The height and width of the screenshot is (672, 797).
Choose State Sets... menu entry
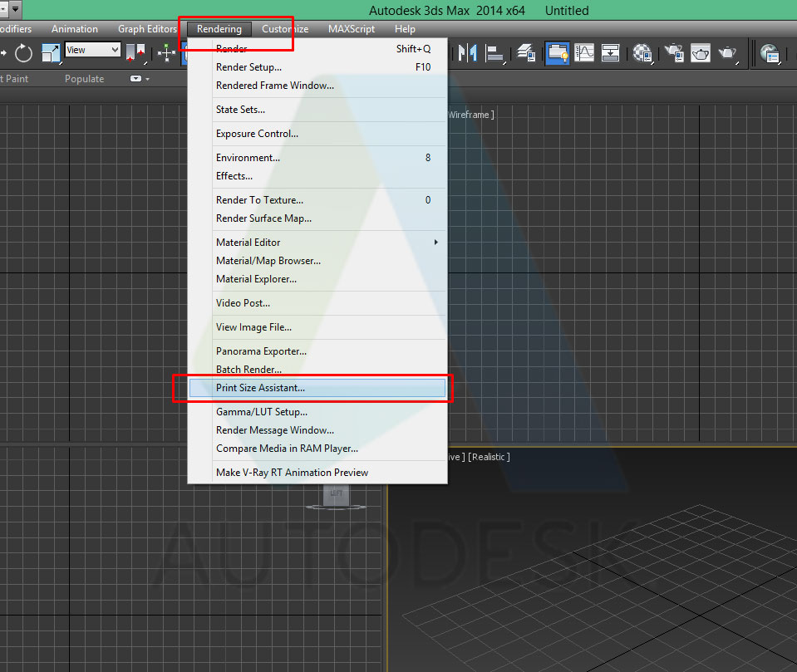(x=317, y=109)
